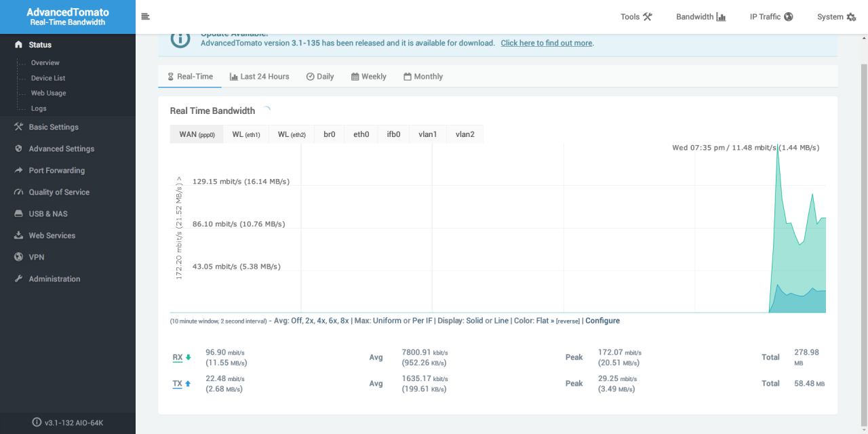The width and height of the screenshot is (868, 434).
Task: Cycle the graph Color Flat option
Action: tap(544, 321)
